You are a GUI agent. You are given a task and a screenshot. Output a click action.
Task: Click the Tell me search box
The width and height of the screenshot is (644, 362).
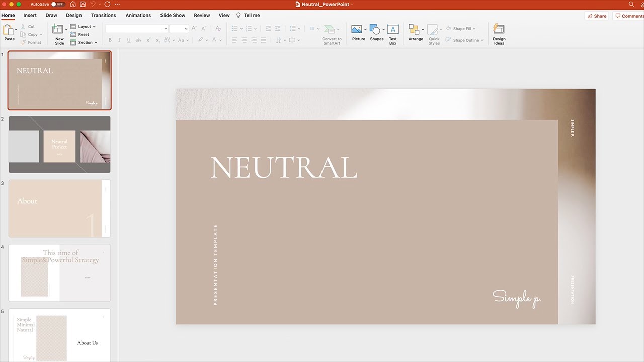pos(249,15)
